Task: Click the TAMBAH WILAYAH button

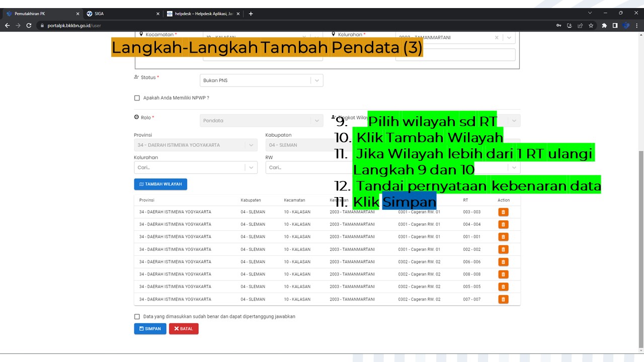Action: 160,184
